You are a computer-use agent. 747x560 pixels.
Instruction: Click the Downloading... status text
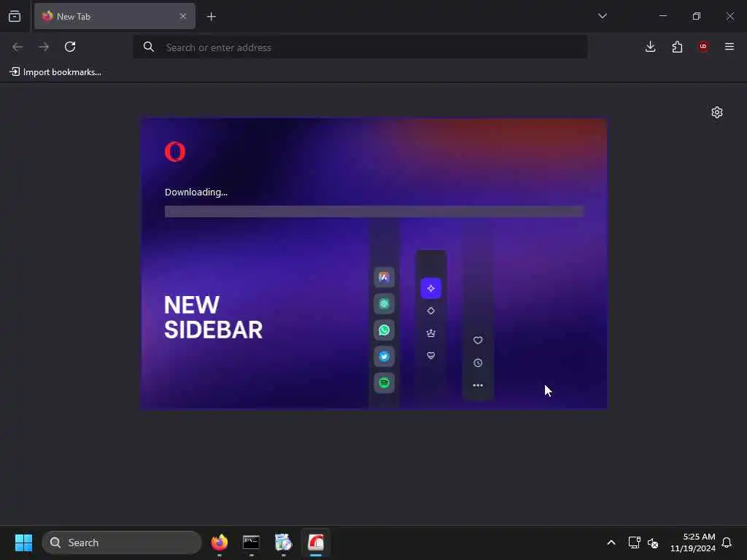[196, 192]
